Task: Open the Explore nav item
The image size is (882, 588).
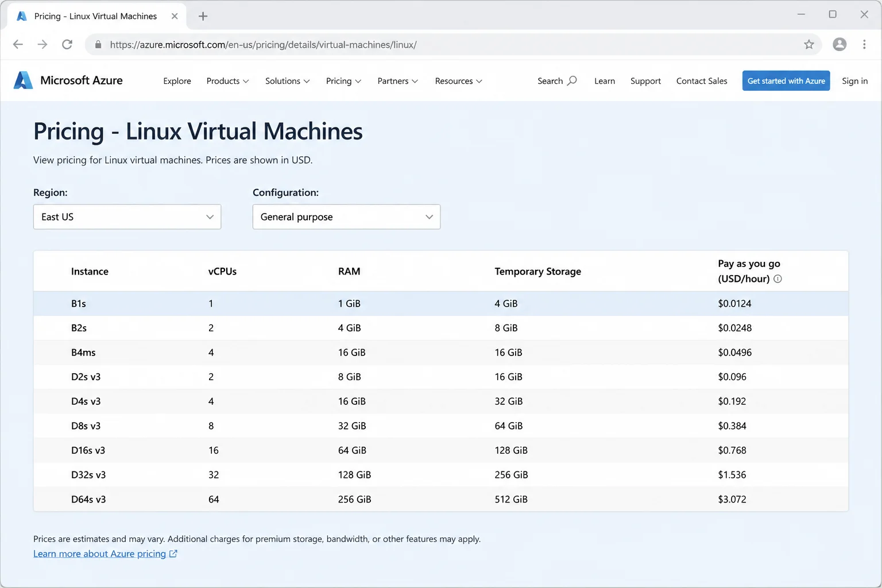Action: coord(177,81)
